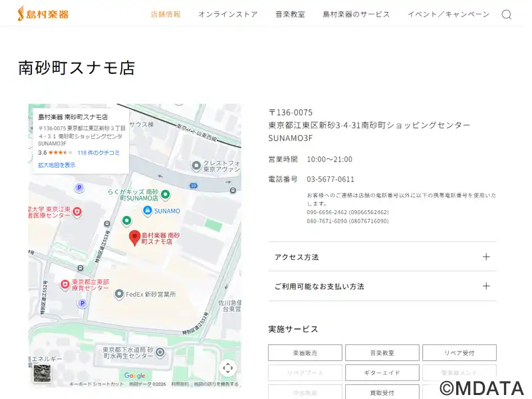Expand the ご利用可能なお支払い方法 section
This screenshot has width=532, height=399.
pos(382,286)
